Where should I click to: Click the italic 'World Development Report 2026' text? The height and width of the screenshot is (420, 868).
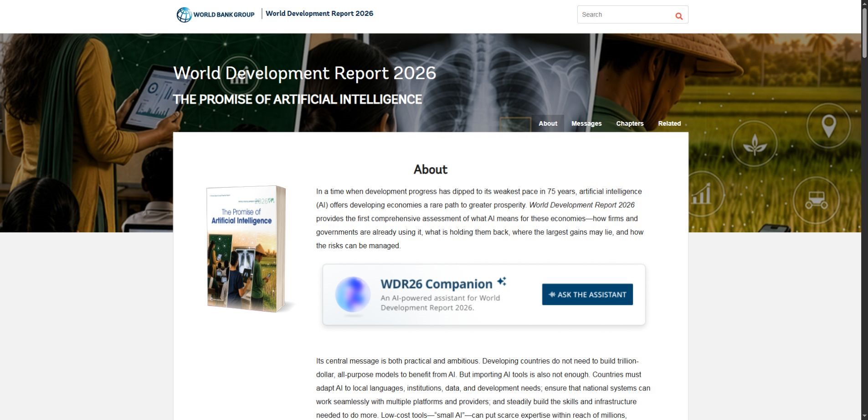(x=582, y=205)
